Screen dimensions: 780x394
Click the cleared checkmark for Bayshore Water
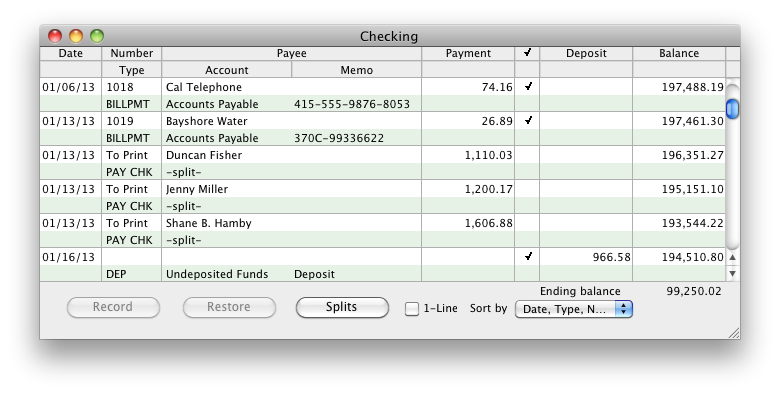528,120
